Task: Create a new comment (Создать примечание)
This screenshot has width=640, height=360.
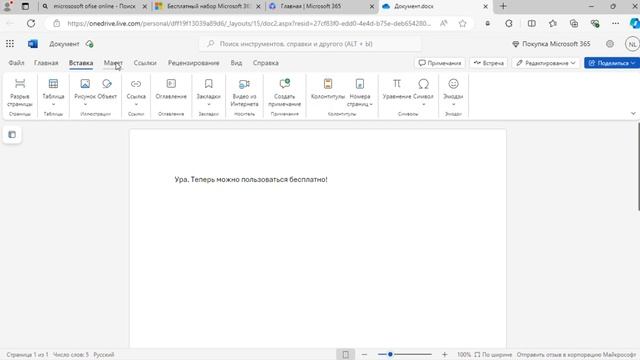Action: point(284,93)
